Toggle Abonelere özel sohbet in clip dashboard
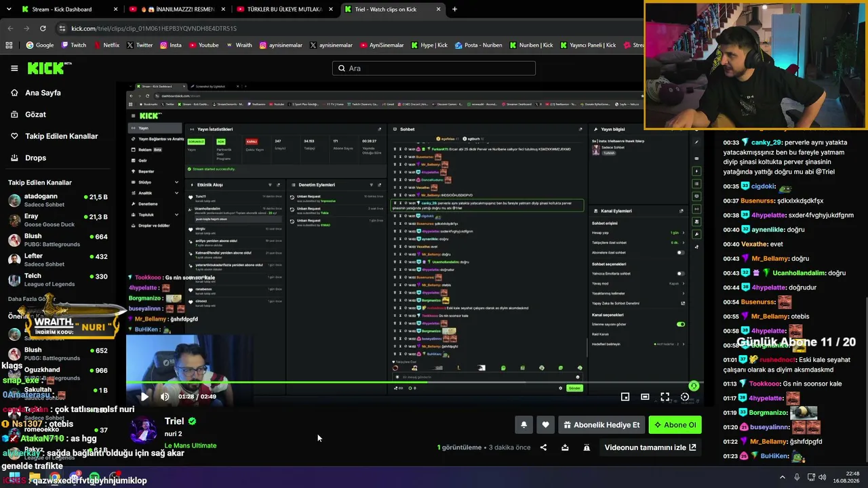 click(680, 253)
